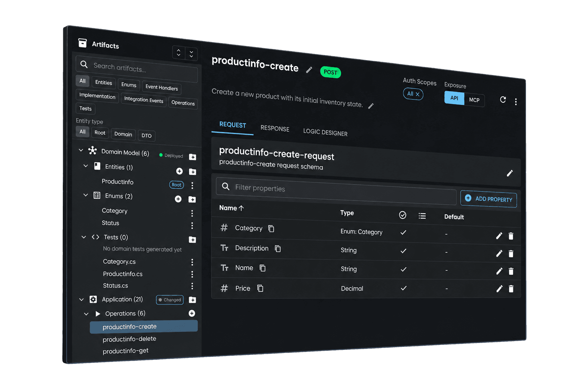Click the refresh icon near Exposure
588x392 pixels.
[x=503, y=100]
